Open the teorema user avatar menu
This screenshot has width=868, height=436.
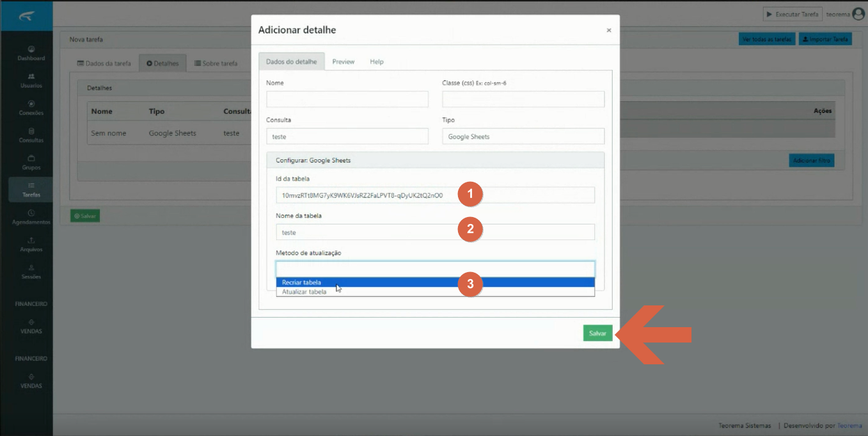pos(858,14)
